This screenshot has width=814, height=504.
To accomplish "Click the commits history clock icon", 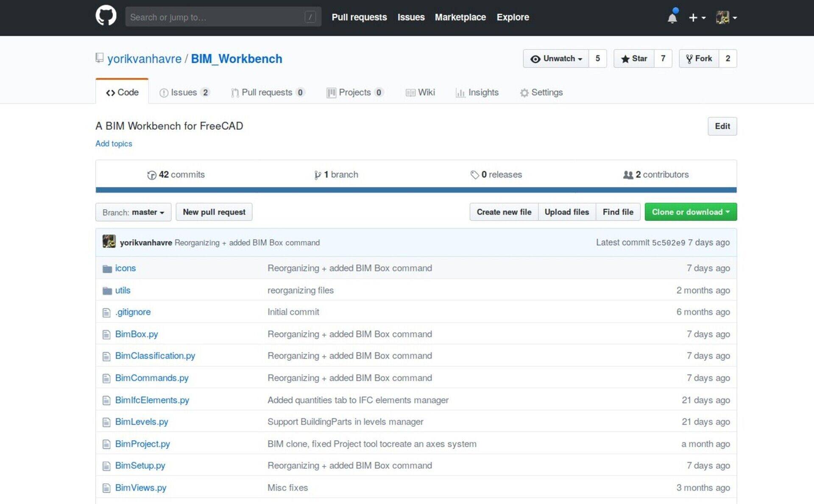I will click(x=151, y=175).
